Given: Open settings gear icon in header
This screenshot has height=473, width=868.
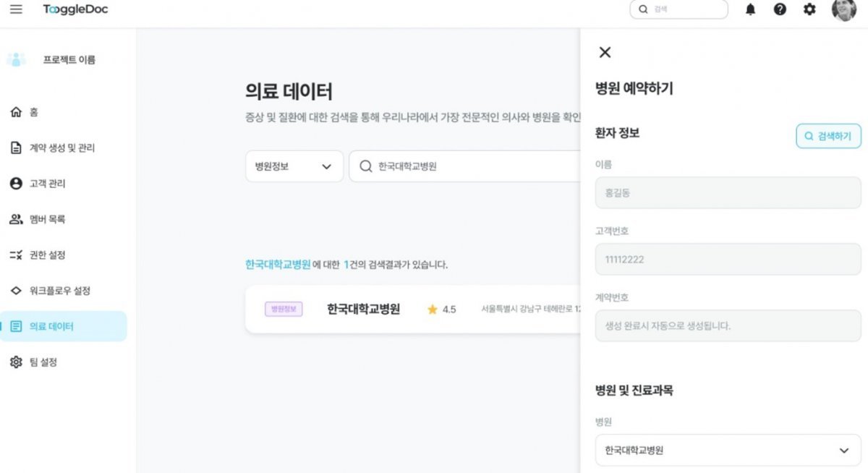Looking at the screenshot, I should [x=809, y=9].
